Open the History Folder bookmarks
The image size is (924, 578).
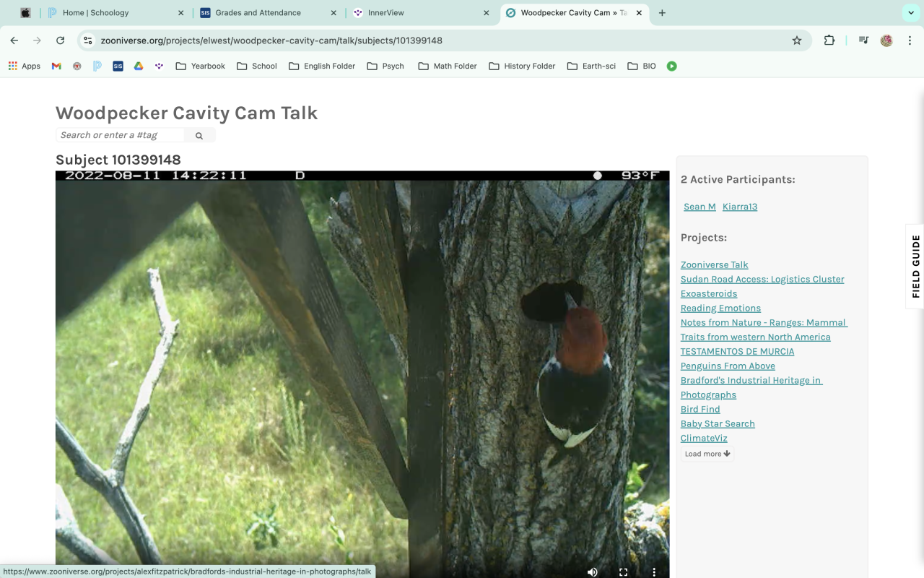click(x=522, y=66)
